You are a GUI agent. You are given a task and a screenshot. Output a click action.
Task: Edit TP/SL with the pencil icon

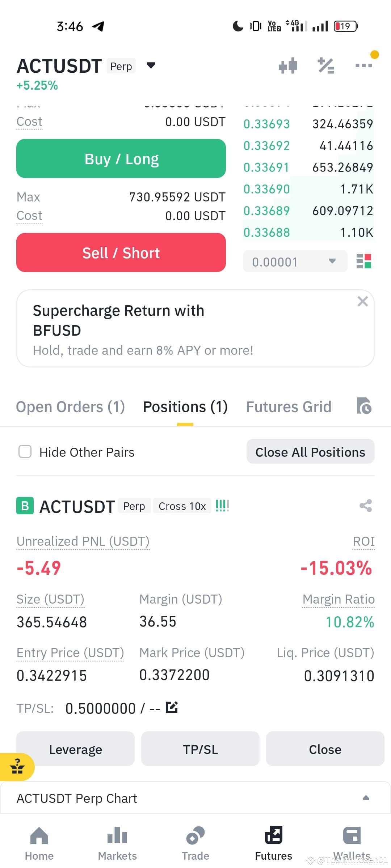[x=172, y=707]
